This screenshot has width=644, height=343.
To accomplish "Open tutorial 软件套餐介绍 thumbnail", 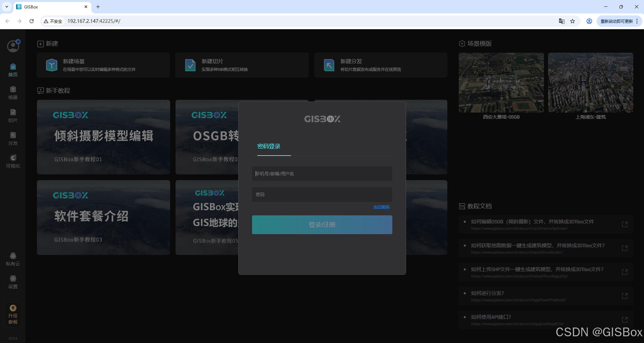I will tap(103, 217).
